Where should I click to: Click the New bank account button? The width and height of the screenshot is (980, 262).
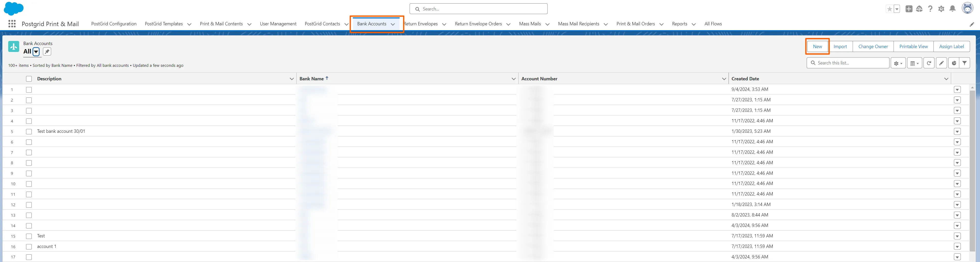(x=817, y=47)
